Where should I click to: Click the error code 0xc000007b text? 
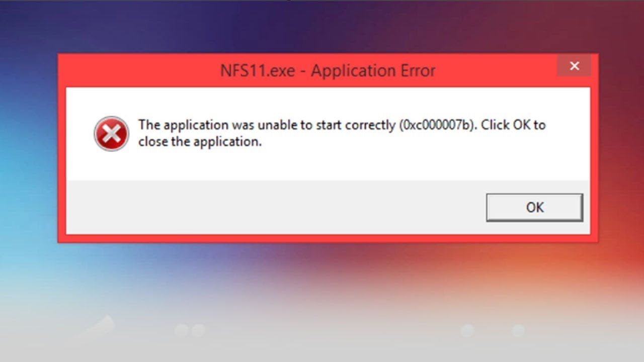437,125
